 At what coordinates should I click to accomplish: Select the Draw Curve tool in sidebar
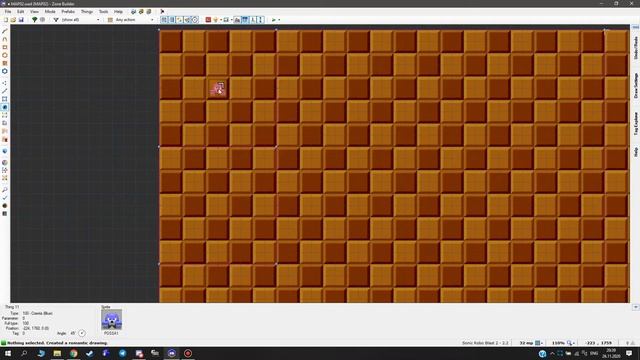point(5,39)
